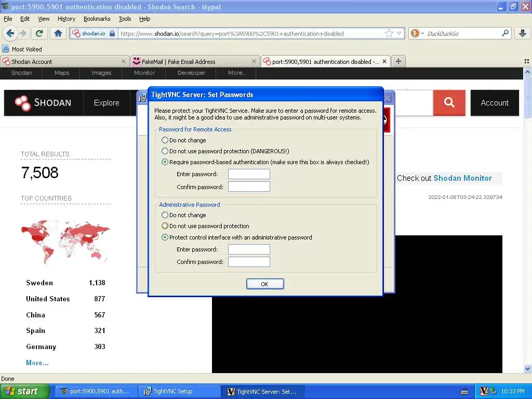Open the Windows Start button
The image size is (532, 399).
coord(25,391)
